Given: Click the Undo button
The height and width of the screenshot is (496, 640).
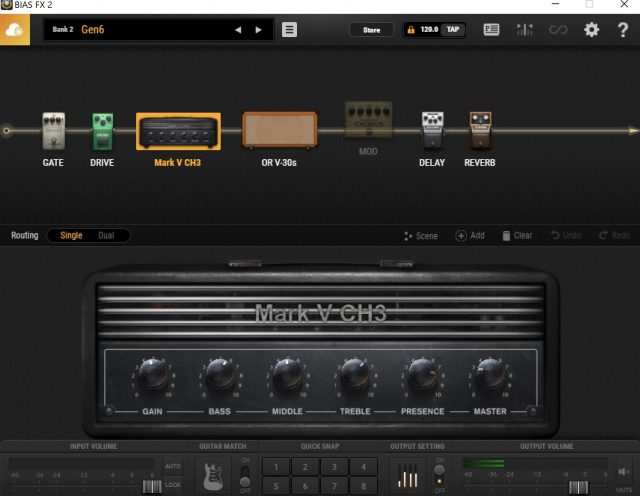Looking at the screenshot, I should point(566,236).
